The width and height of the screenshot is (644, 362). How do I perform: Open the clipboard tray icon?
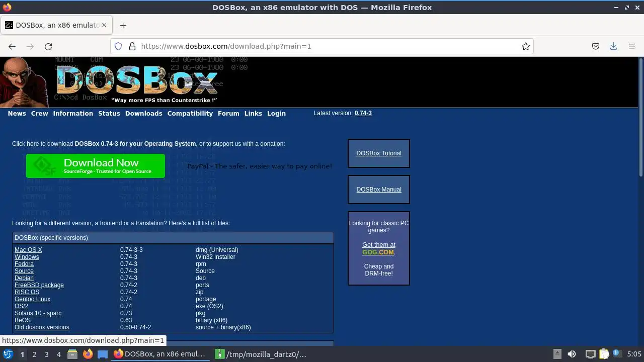pyautogui.click(x=604, y=354)
